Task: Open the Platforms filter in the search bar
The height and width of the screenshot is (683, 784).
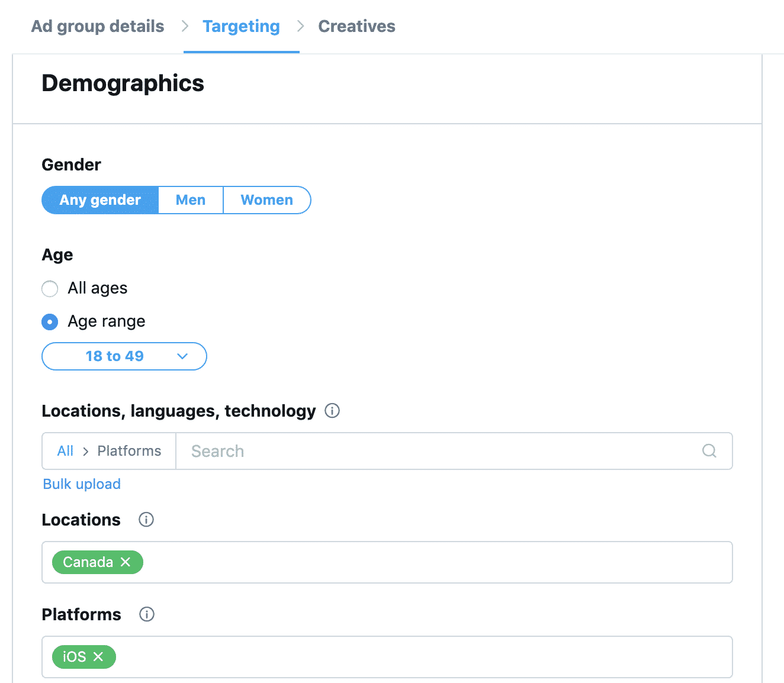Action: (129, 450)
